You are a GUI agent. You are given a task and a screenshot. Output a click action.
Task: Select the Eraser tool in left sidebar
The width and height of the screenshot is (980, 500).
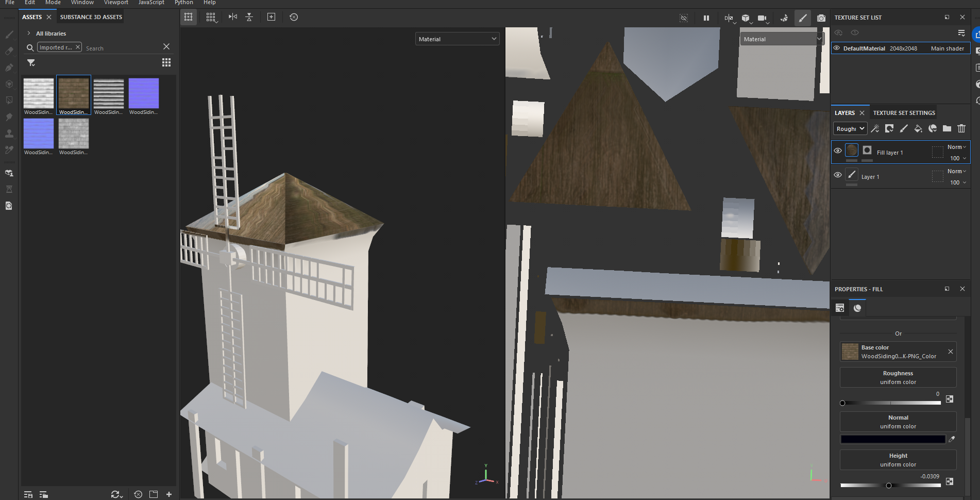[9, 51]
